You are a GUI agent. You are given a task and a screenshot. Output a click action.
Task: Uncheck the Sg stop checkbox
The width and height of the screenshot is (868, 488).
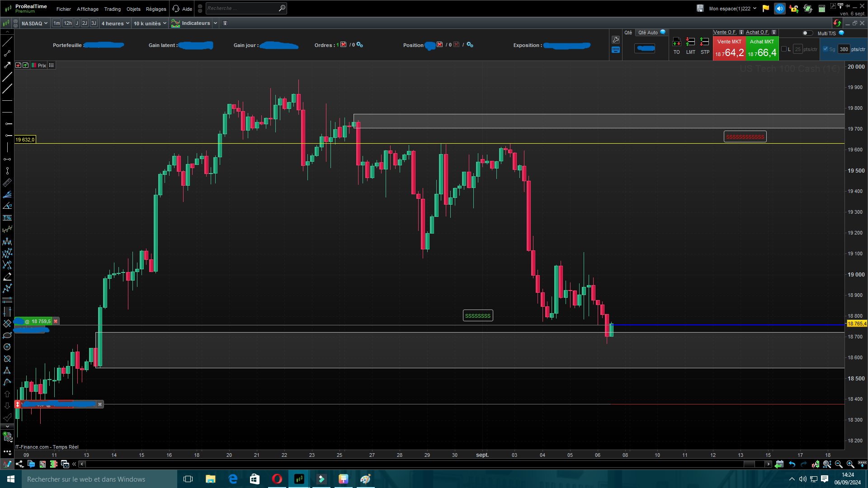point(826,49)
